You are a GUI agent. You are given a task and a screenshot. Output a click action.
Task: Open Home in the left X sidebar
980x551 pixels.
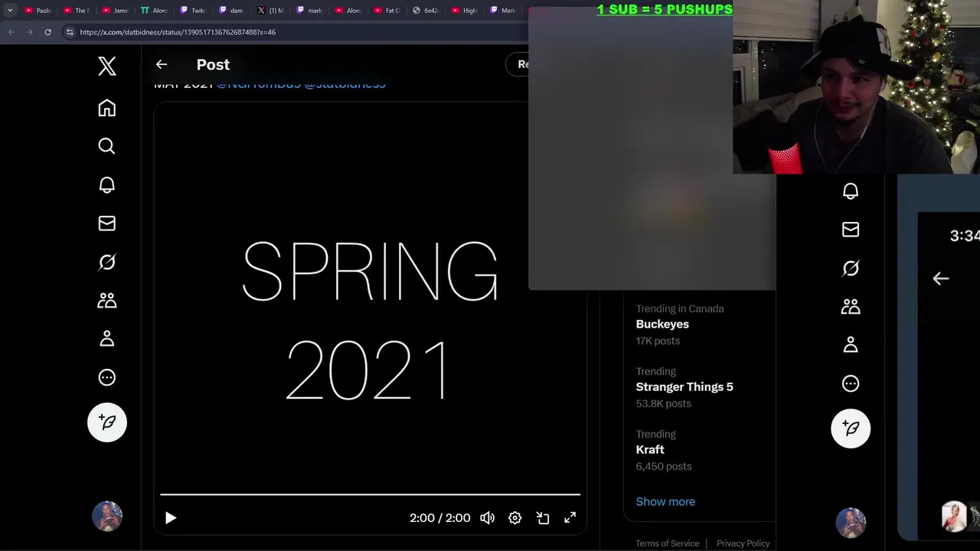(x=107, y=108)
